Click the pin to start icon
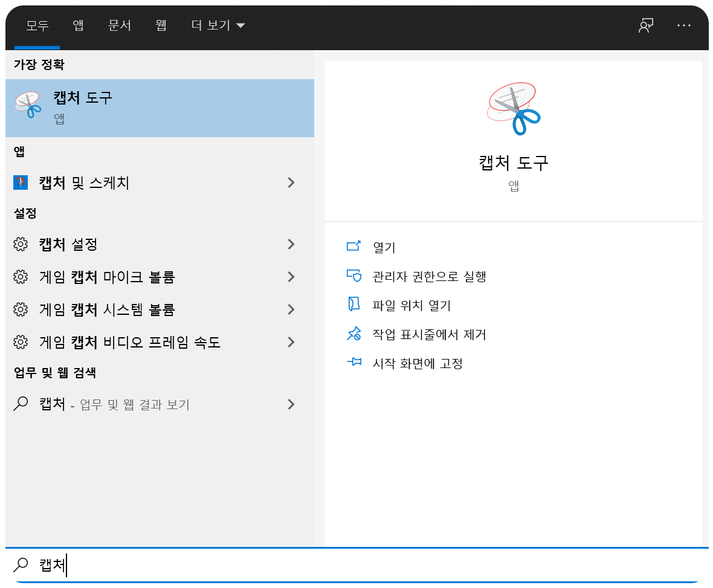 (x=353, y=362)
